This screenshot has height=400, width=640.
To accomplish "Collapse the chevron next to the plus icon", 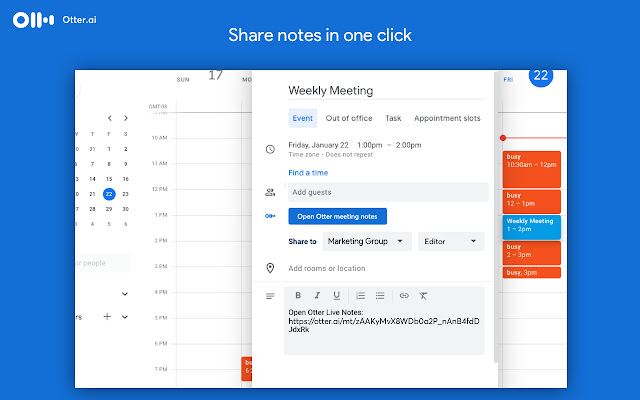I will [x=125, y=316].
